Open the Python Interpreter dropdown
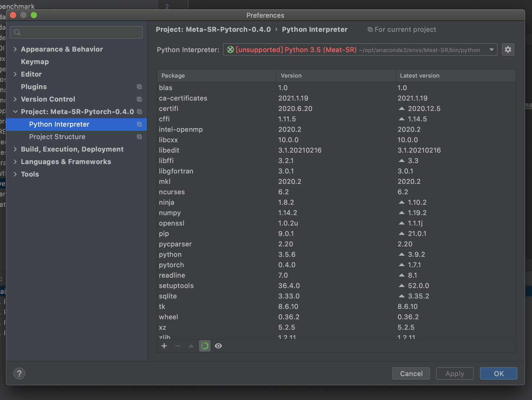The width and height of the screenshot is (532, 400). [491, 50]
